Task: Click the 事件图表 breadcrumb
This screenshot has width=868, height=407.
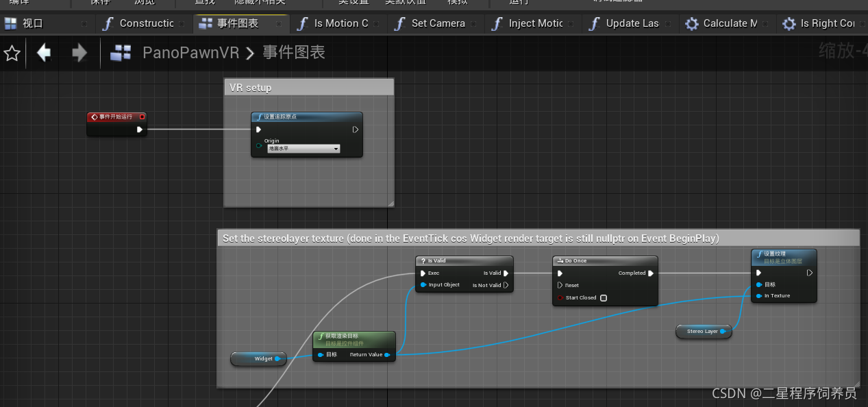Action: coord(294,53)
